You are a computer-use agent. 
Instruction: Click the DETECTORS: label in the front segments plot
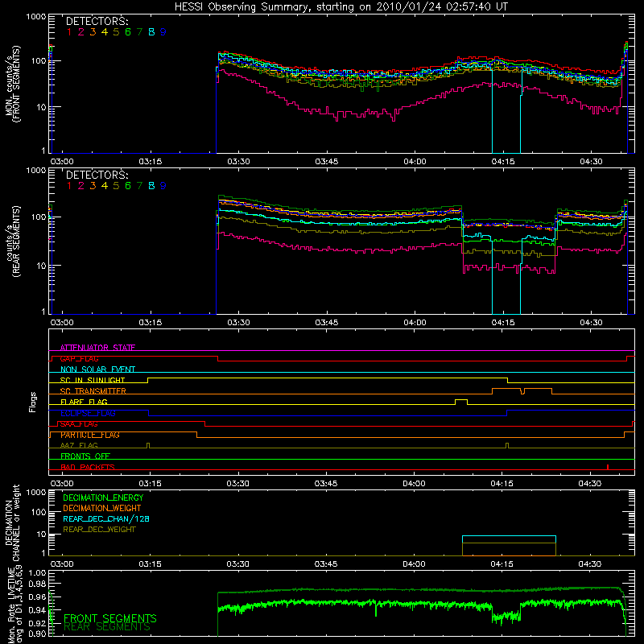tap(97, 21)
